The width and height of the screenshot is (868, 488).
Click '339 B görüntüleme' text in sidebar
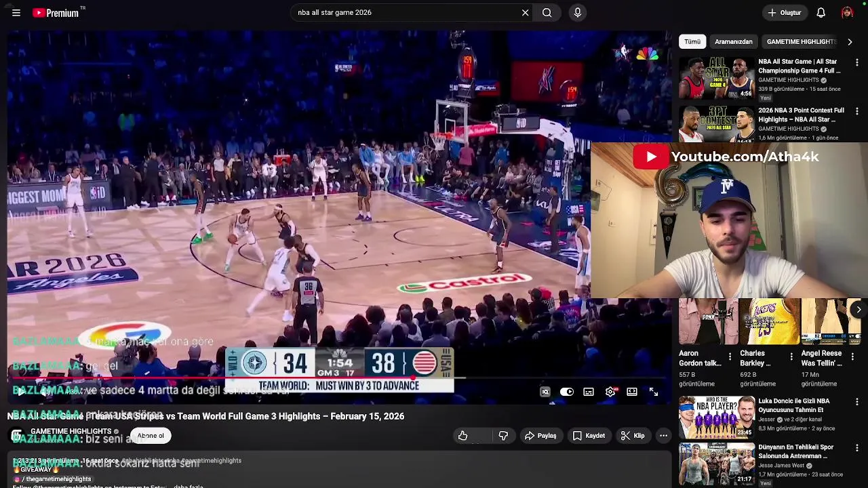click(781, 89)
